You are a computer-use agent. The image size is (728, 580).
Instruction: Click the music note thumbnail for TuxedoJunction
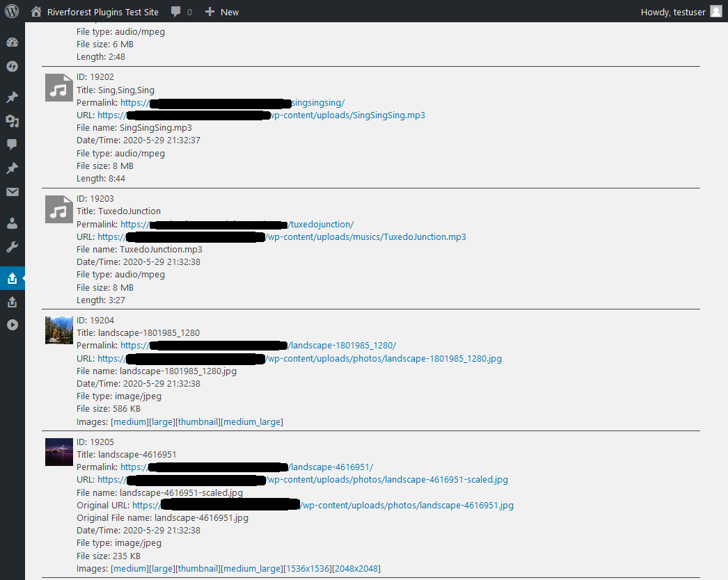pyautogui.click(x=59, y=209)
